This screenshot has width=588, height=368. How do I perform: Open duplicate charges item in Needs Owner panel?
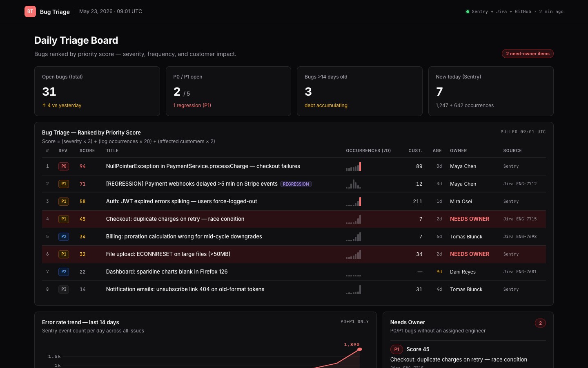(x=459, y=359)
